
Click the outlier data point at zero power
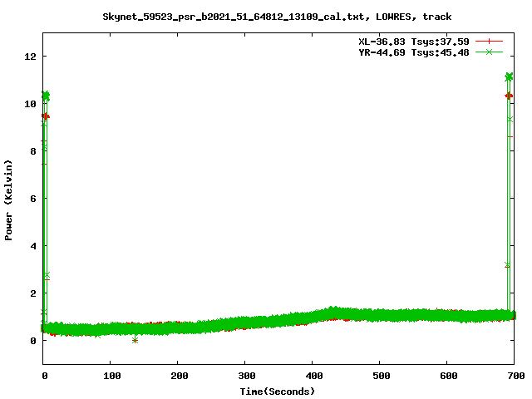(135, 340)
